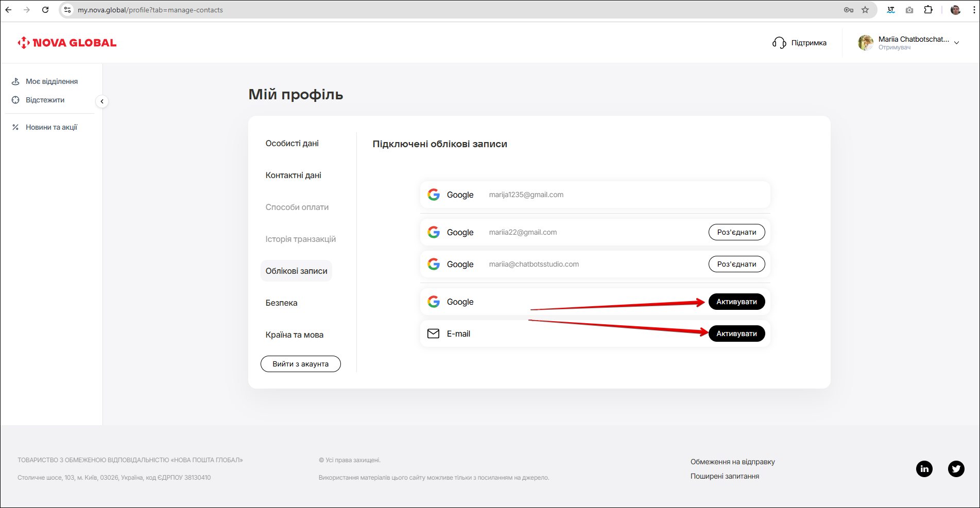Open the Twitter social icon
980x508 pixels.
coord(956,469)
